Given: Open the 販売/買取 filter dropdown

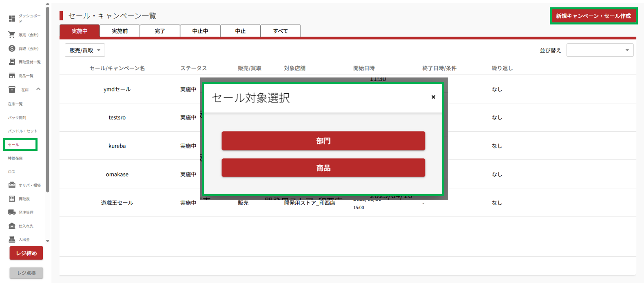Looking at the screenshot, I should tap(85, 51).
